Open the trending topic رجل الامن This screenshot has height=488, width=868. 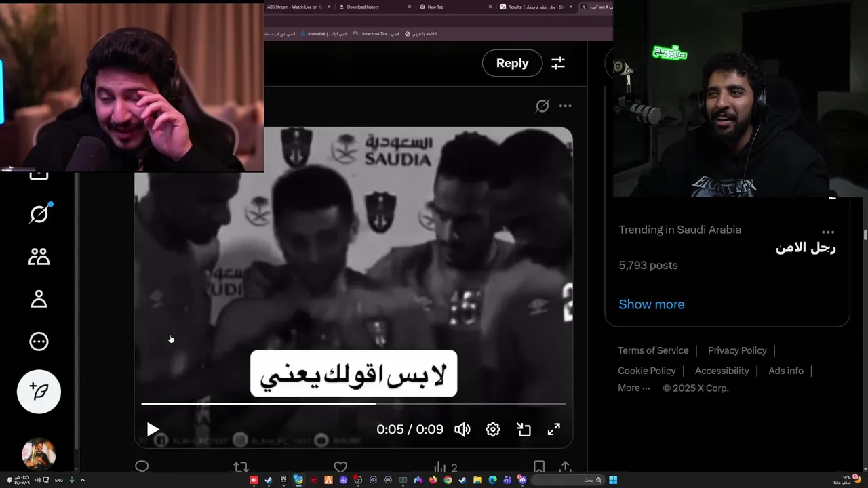806,248
